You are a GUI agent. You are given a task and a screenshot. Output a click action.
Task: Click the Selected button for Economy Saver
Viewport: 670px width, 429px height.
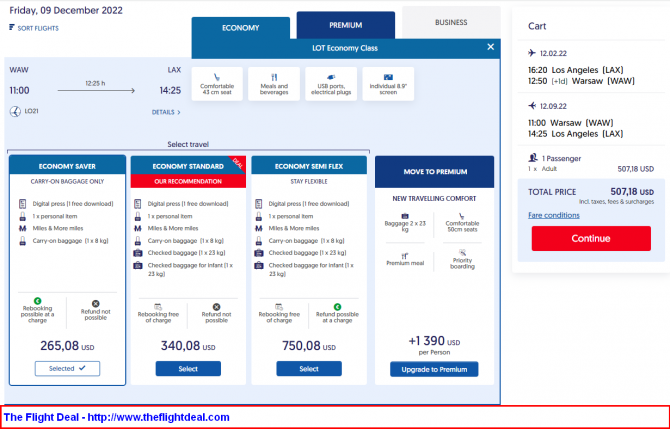68,368
